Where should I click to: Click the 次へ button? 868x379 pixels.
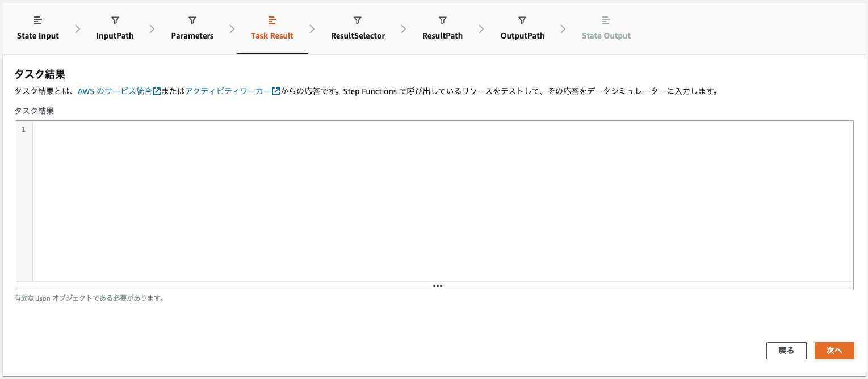coord(834,350)
